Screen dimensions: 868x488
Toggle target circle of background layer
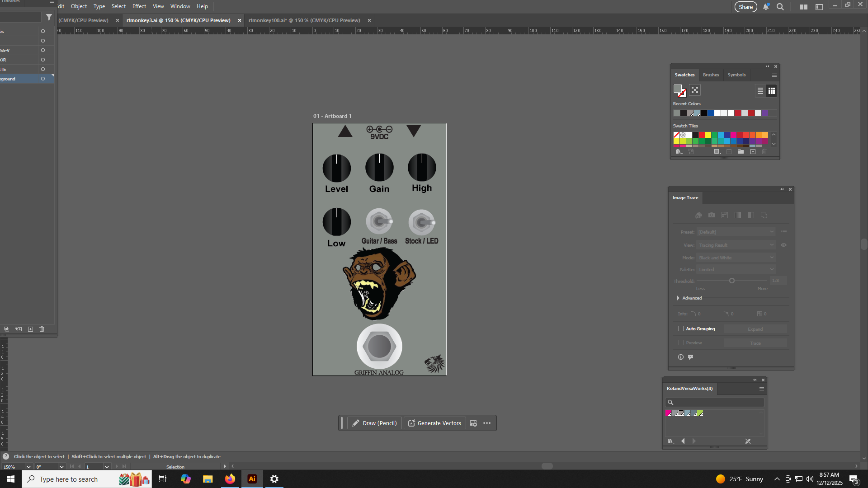(43, 79)
